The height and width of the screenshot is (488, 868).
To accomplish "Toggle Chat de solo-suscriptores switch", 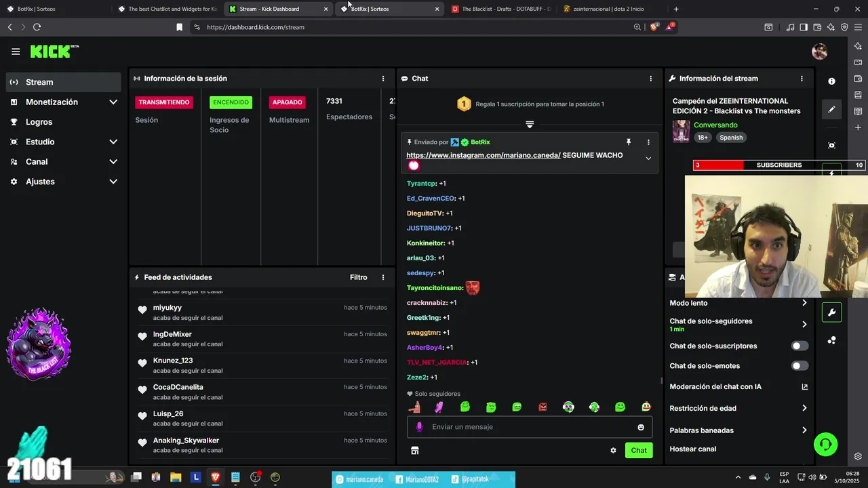I will [800, 346].
